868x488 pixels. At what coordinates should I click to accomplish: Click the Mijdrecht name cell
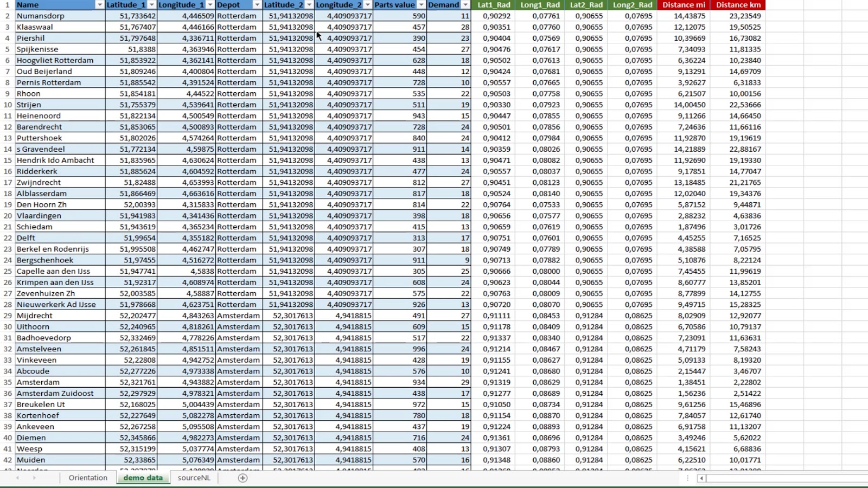click(60, 316)
